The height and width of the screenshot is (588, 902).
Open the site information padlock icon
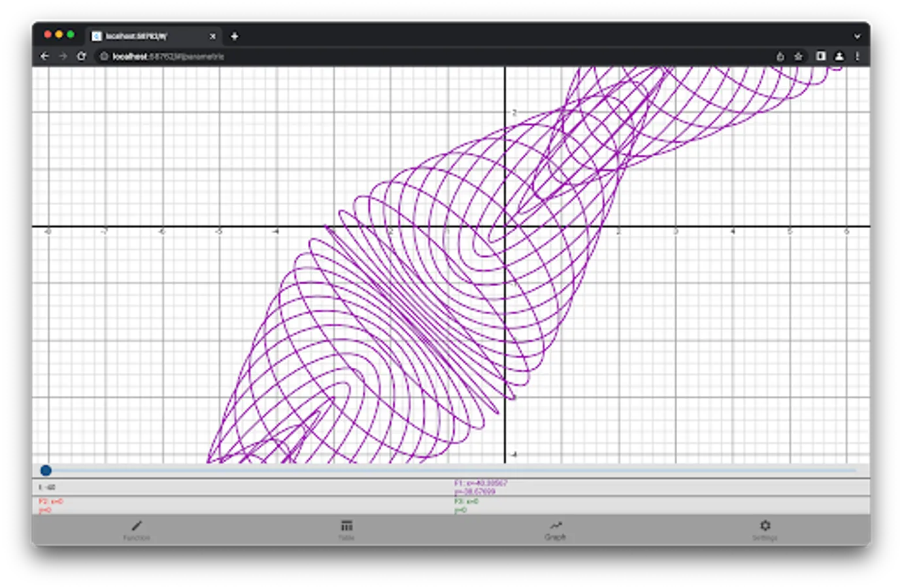point(103,57)
